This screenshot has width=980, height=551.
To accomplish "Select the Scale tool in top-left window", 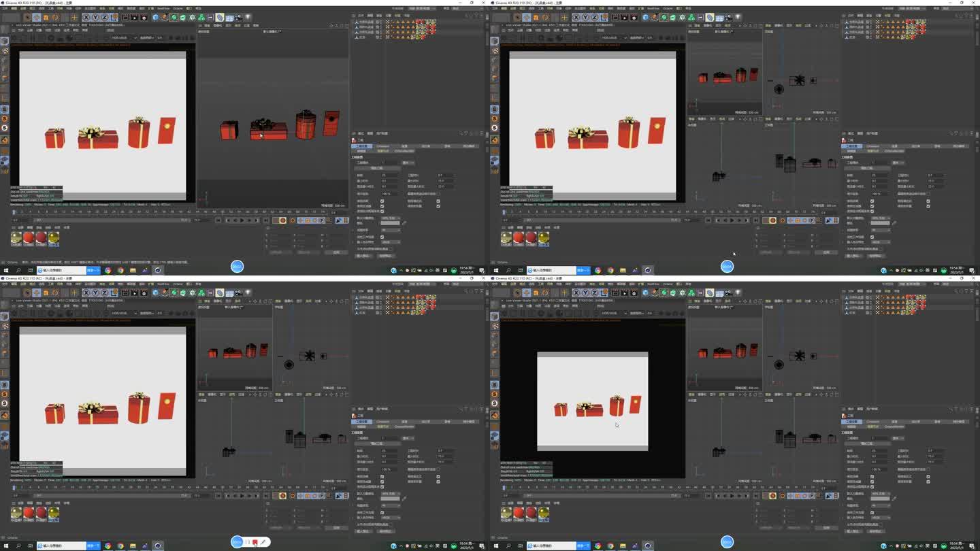I will click(x=46, y=18).
